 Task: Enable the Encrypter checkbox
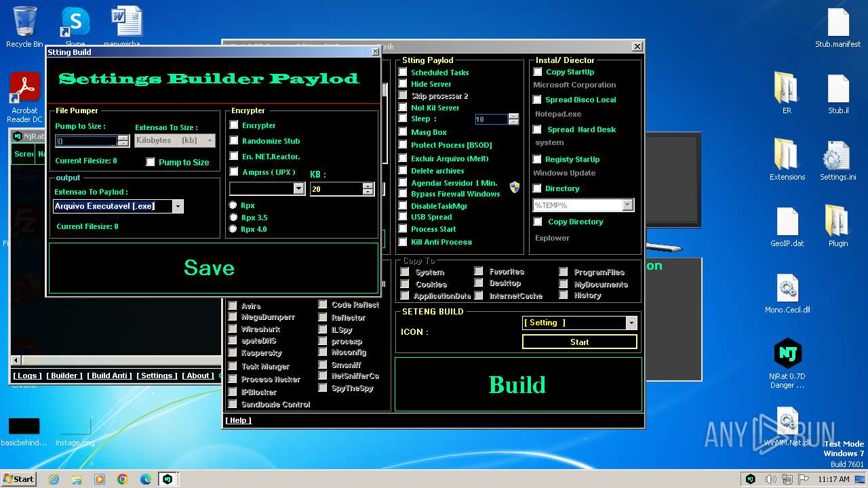(234, 125)
